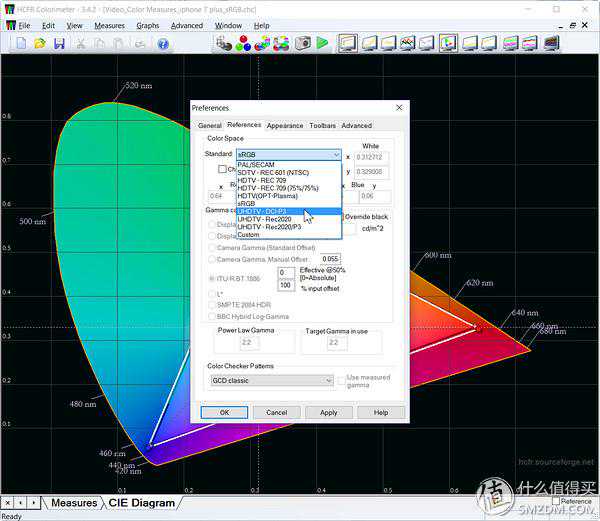The width and height of the screenshot is (600, 521).
Task: Click the red-green-blue spheres icon
Action: tap(244, 43)
